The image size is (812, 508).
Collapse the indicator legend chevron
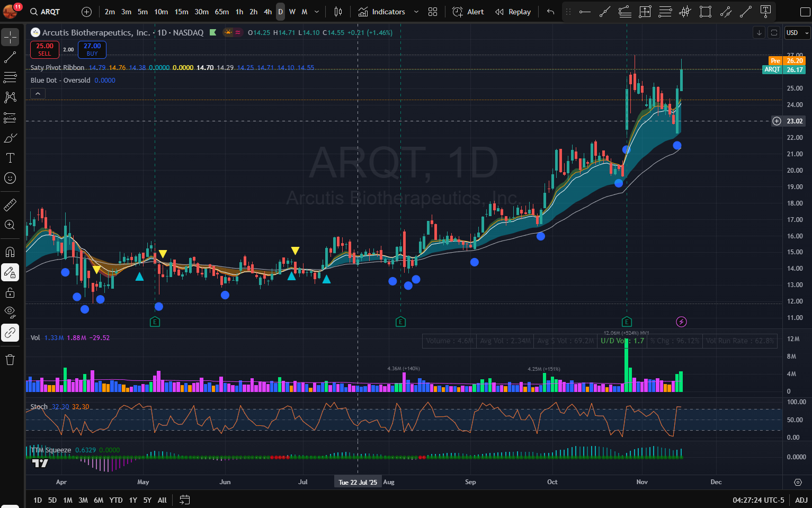tap(38, 94)
